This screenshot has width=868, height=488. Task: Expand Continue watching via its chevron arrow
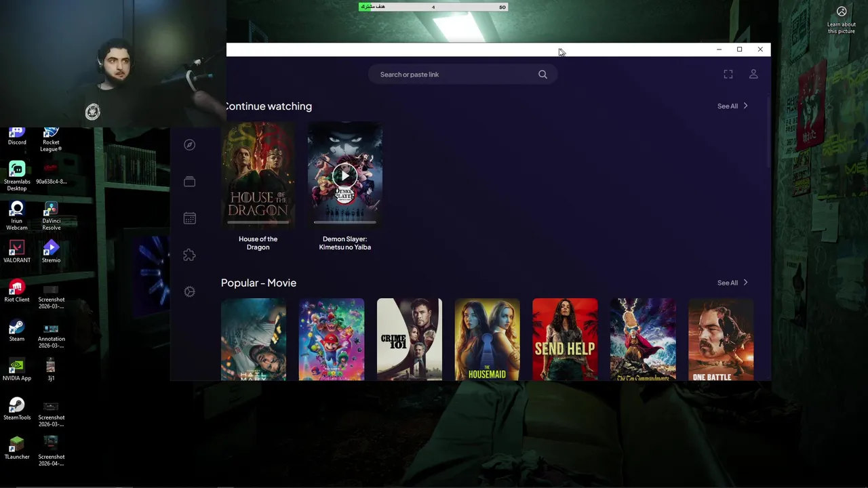pyautogui.click(x=745, y=106)
